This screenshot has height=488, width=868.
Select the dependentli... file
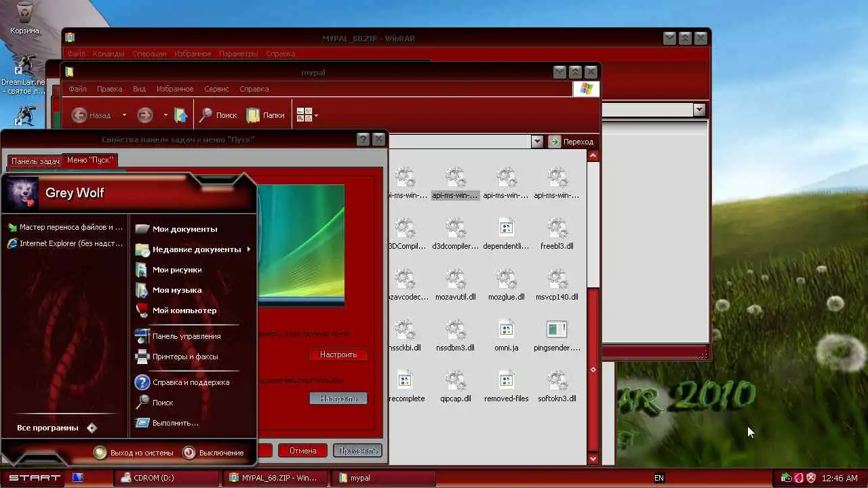[x=506, y=235]
